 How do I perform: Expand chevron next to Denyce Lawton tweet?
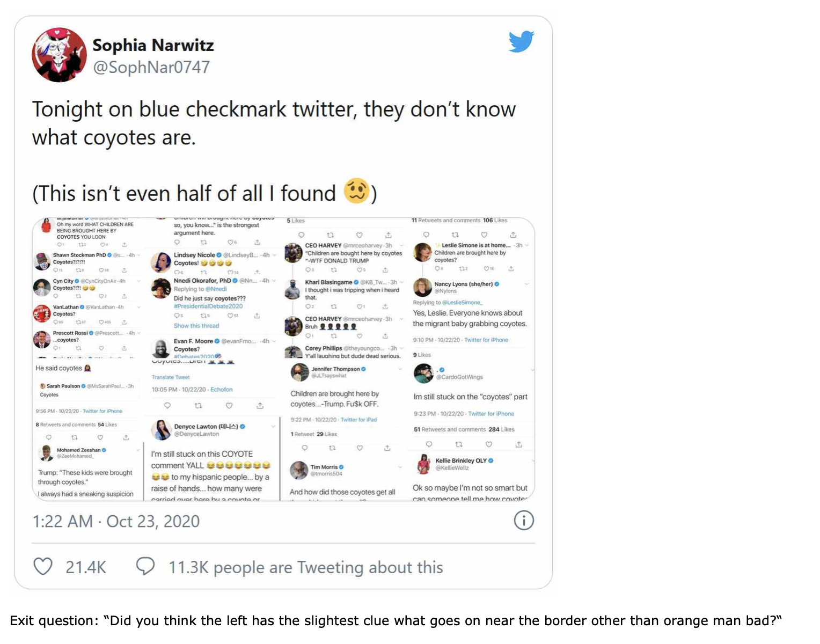click(x=273, y=427)
